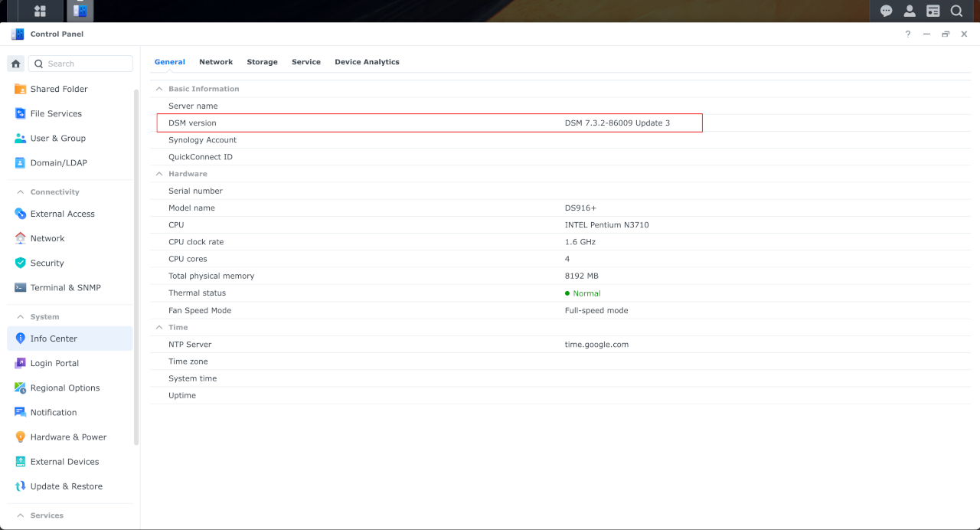Select the DS916+ model name value
Screen dimensions: 980x530
pyautogui.click(x=580, y=208)
